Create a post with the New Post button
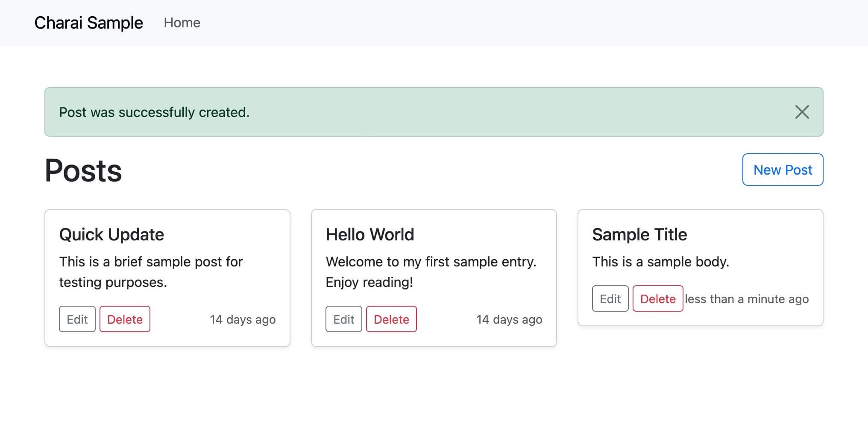Image resolution: width=868 pixels, height=430 pixels. (783, 170)
